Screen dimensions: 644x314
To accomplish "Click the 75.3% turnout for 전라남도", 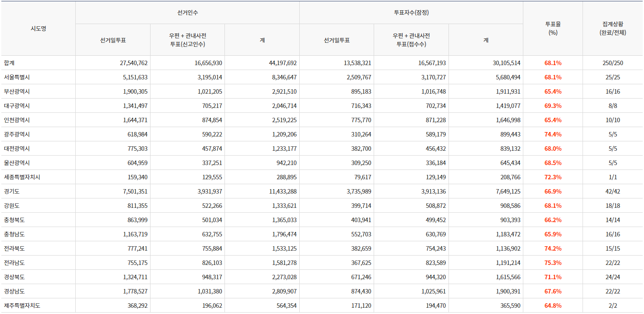I will pos(553,263).
